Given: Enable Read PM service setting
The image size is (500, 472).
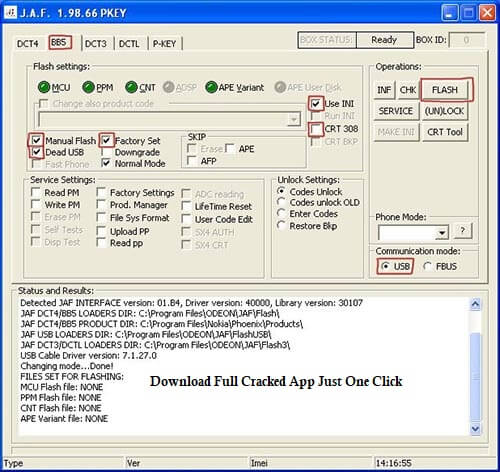Looking at the screenshot, I should click(x=36, y=192).
